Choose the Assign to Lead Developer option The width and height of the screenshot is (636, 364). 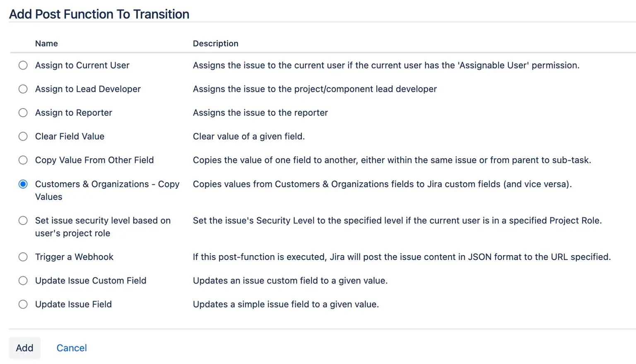23,89
